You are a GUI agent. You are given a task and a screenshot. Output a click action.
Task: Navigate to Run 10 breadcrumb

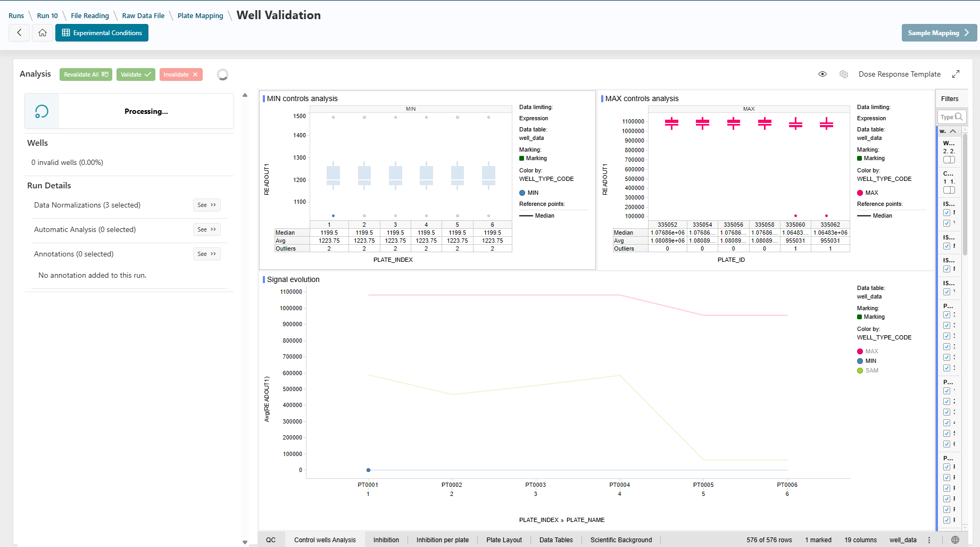(x=47, y=15)
